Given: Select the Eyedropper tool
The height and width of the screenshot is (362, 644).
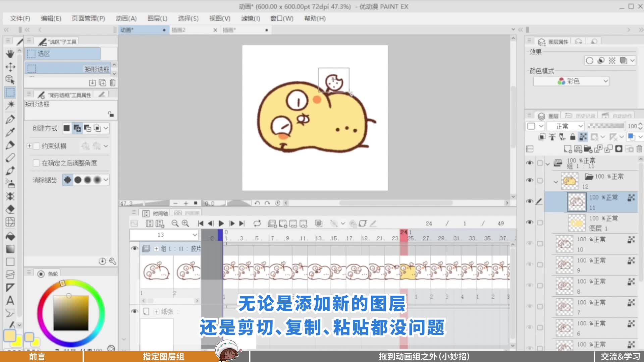Looking at the screenshot, I should [x=10, y=132].
